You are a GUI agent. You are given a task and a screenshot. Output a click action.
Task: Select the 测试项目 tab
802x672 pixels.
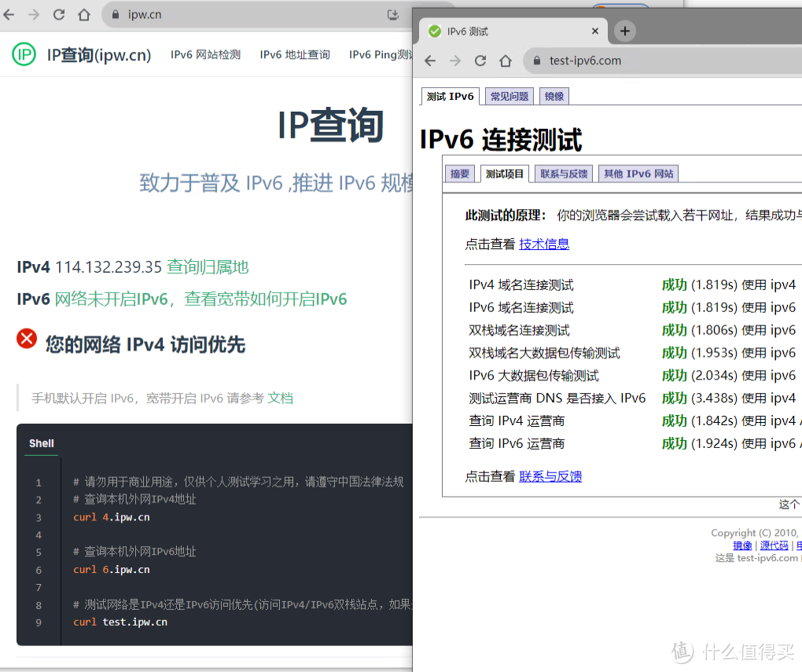[x=505, y=174]
